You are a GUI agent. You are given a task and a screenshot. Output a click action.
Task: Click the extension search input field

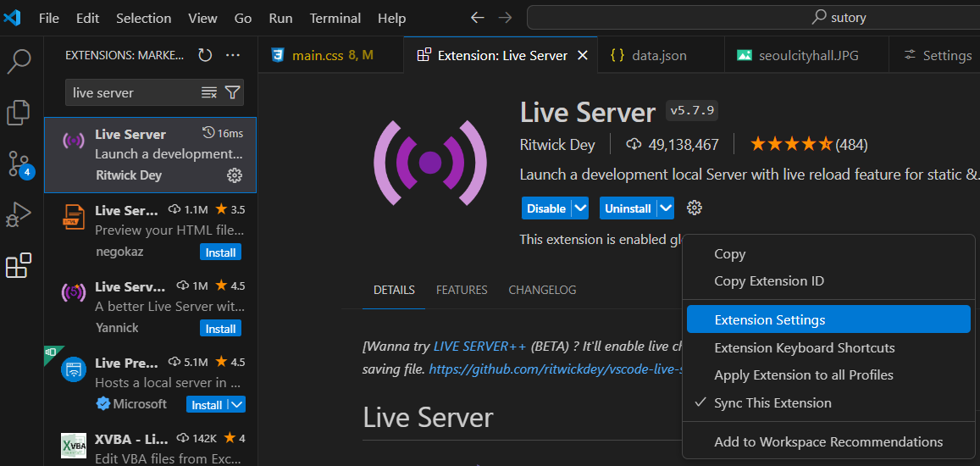[x=133, y=92]
